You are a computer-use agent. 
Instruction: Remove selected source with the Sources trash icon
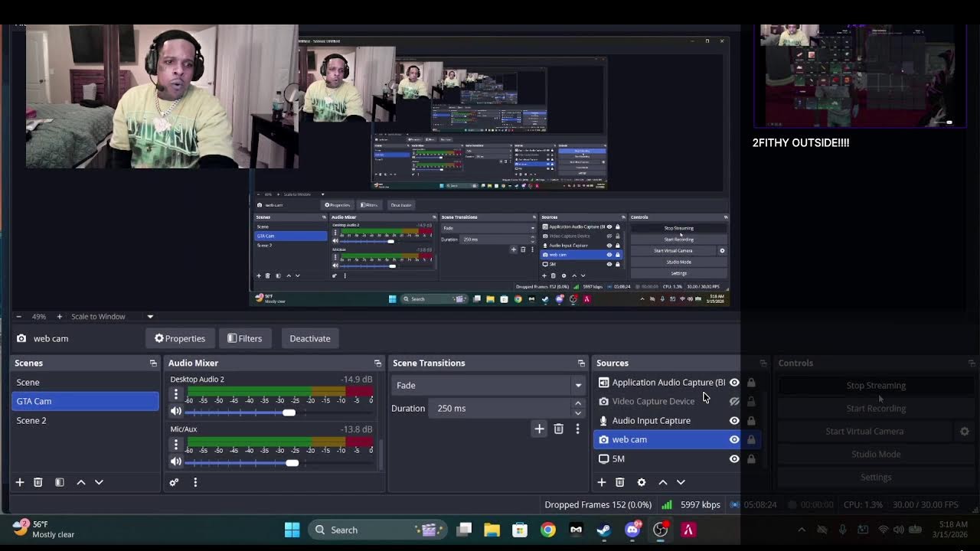pos(620,482)
